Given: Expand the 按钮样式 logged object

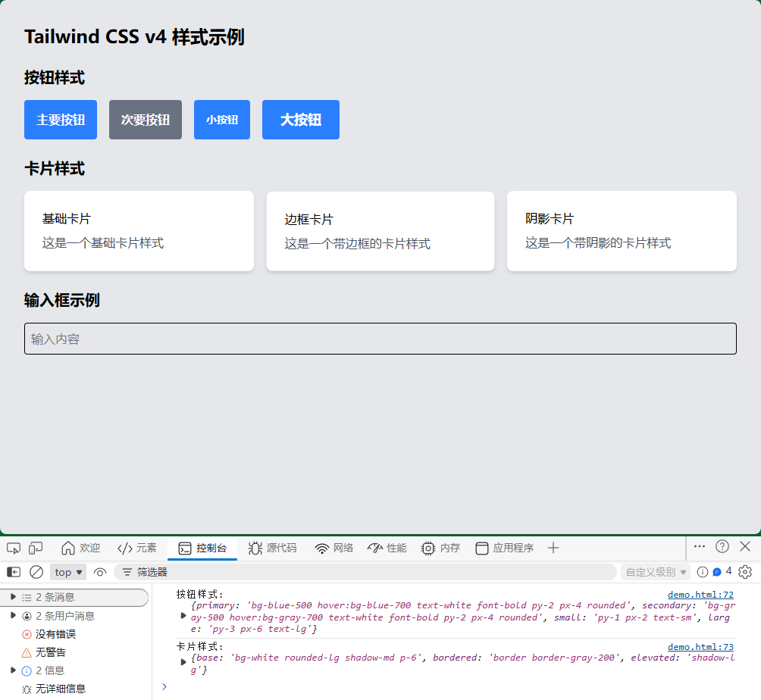Looking at the screenshot, I should (x=183, y=616).
